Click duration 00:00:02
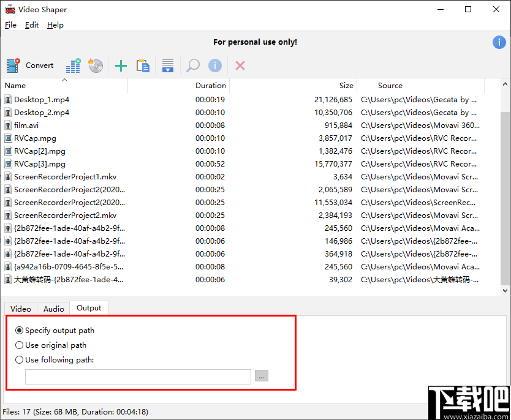This screenshot has height=420, width=511. 210,177
